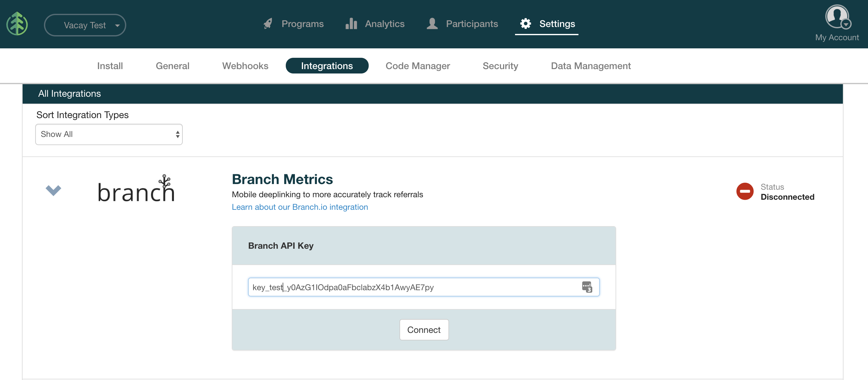This screenshot has width=868, height=380.
Task: Open the Learn about our Branch.io integration link
Action: (x=300, y=207)
